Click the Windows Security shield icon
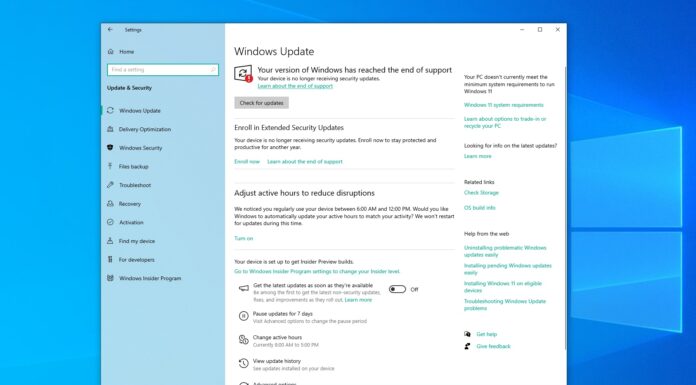This screenshot has width=696, height=385. pos(110,147)
